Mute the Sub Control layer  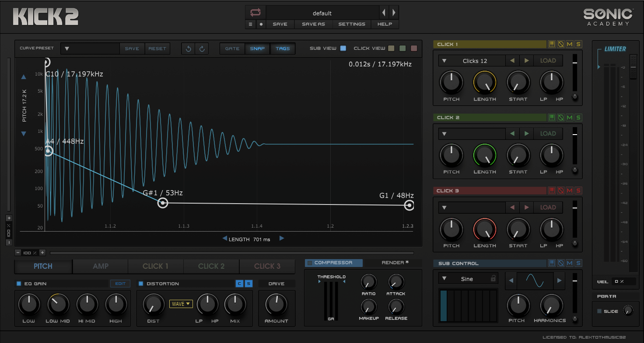pyautogui.click(x=570, y=263)
